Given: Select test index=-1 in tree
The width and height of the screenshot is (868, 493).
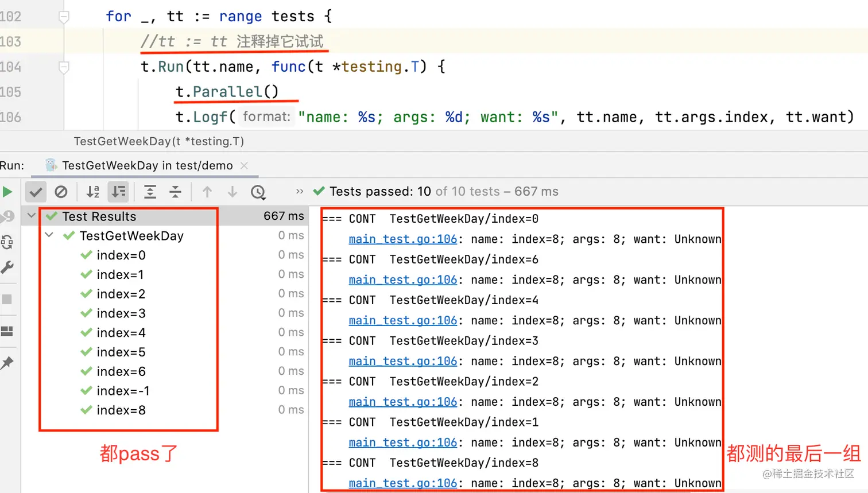Looking at the screenshot, I should pyautogui.click(x=123, y=391).
